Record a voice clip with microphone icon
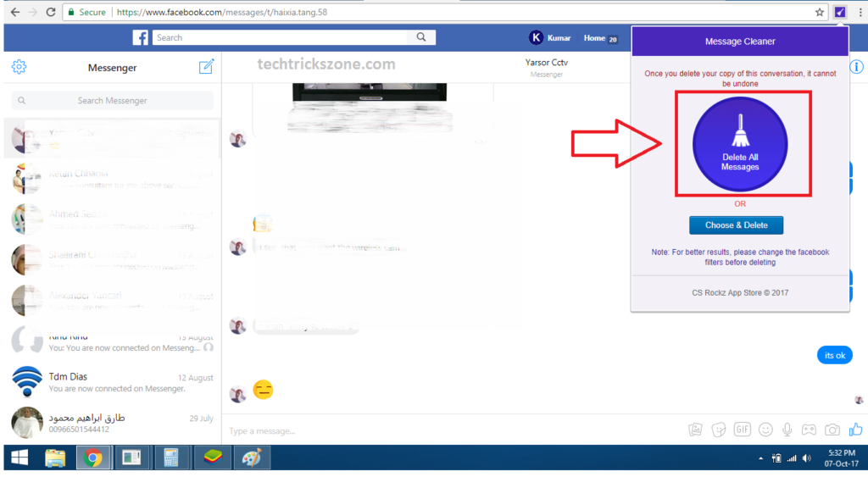868x488 pixels. click(x=788, y=430)
